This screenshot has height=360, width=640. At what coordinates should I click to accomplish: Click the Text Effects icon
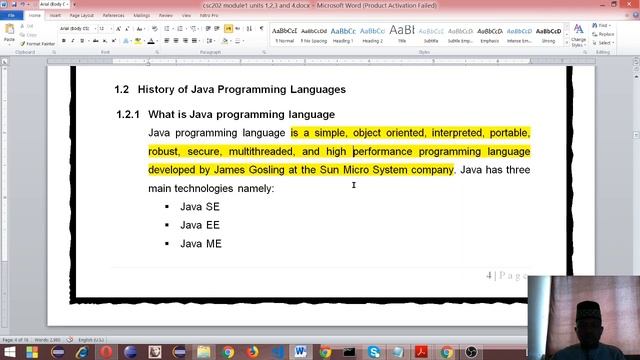[126, 41]
